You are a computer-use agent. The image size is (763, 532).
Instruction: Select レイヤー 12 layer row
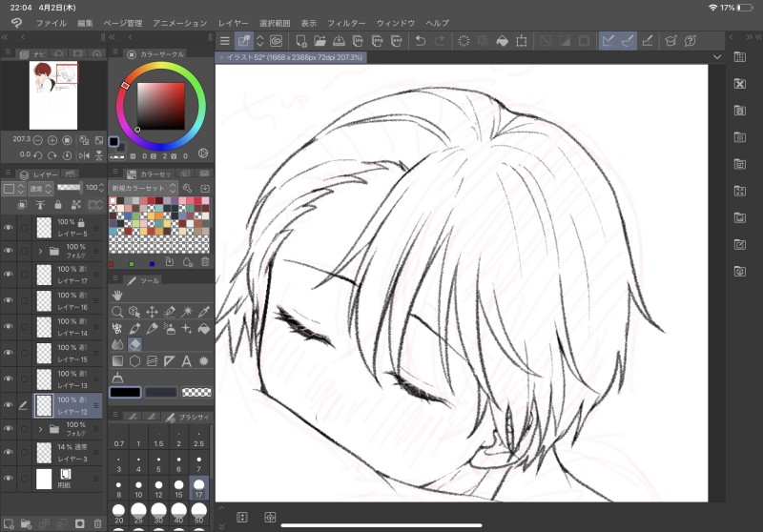[x=68, y=405]
